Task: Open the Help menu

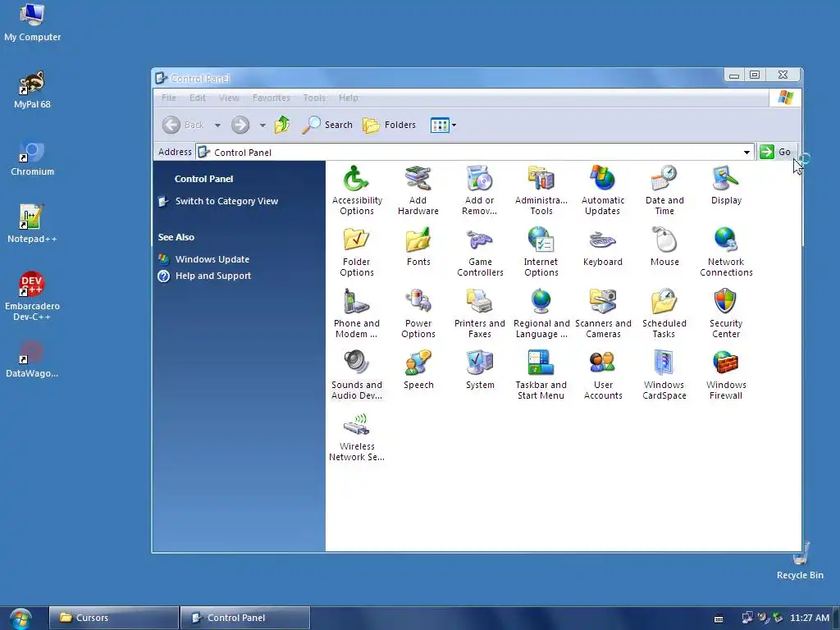Action: 348,98
